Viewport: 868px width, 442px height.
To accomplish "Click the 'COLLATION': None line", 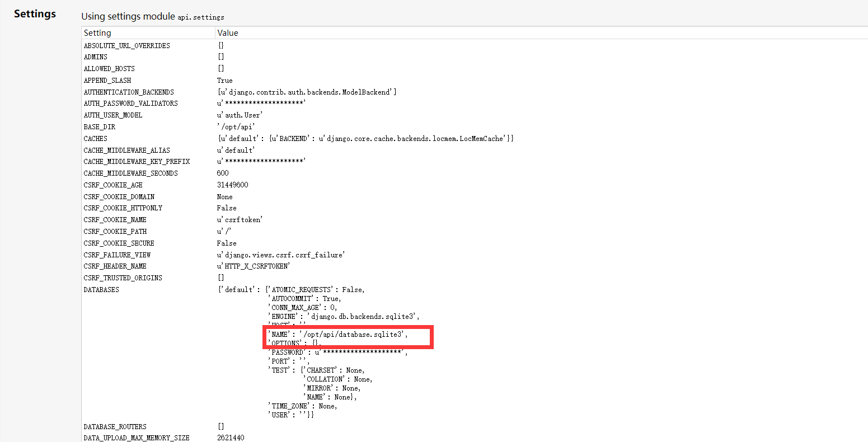I will point(338,379).
